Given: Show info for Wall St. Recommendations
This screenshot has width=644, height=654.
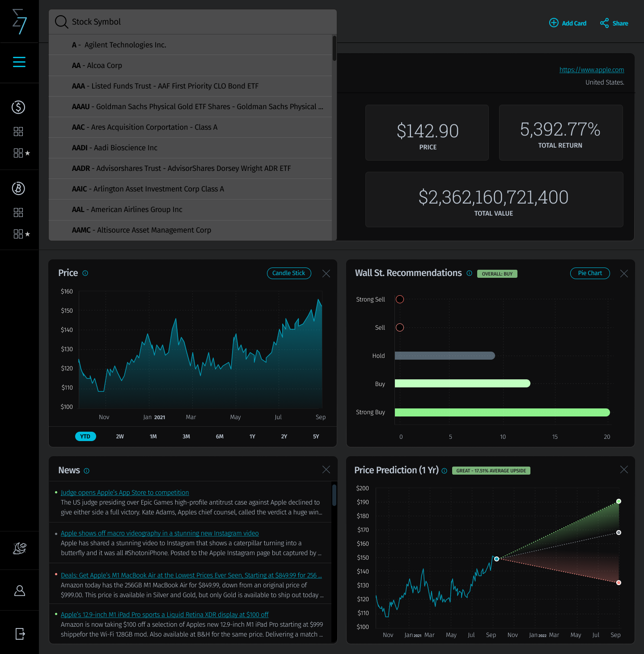Looking at the screenshot, I should coord(469,273).
